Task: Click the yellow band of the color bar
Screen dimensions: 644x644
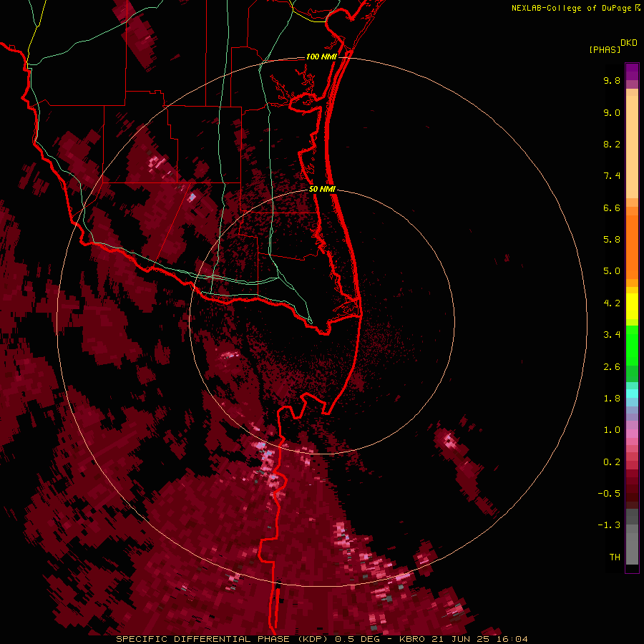Action: click(632, 306)
